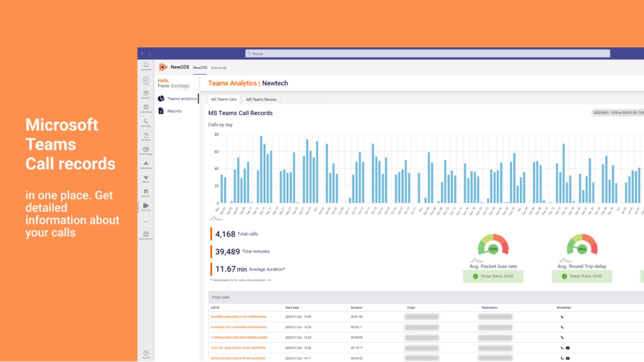
Task: Open the Chat icon in sidebar
Action: coord(146,80)
